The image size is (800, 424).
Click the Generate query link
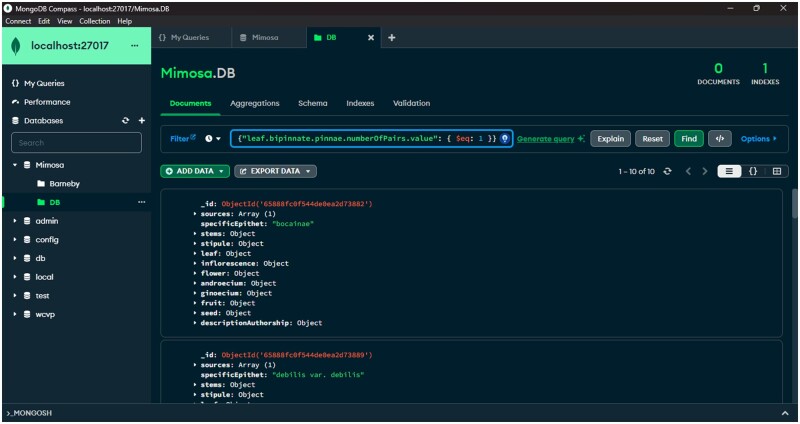point(546,139)
